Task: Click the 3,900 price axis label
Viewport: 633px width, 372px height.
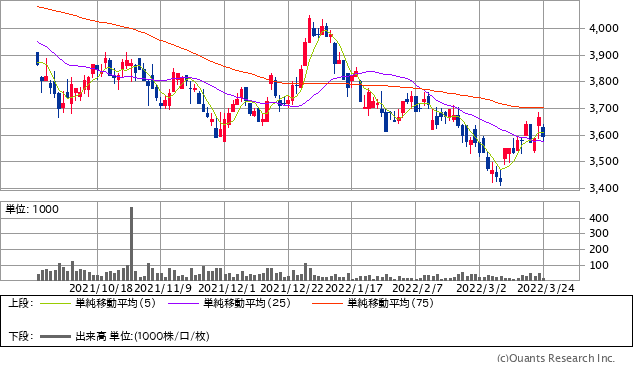Action: 604,55
